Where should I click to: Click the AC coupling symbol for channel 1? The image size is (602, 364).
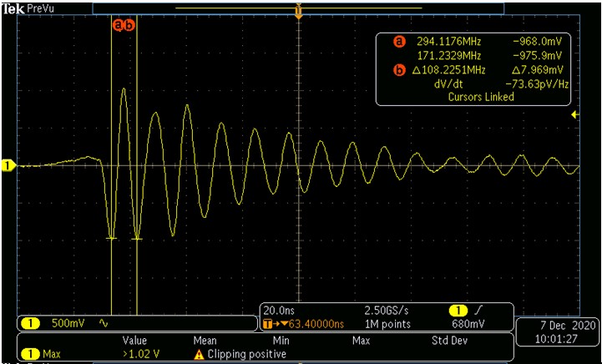click(104, 323)
